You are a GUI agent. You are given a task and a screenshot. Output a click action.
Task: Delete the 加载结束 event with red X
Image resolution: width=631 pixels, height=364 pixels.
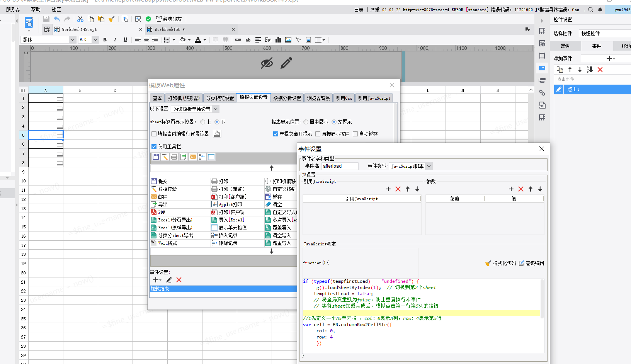coord(179,280)
